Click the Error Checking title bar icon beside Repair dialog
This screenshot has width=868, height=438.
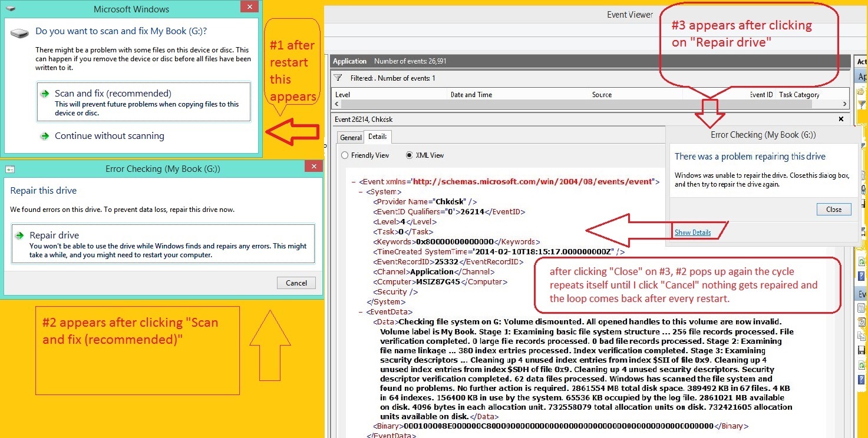[9, 169]
